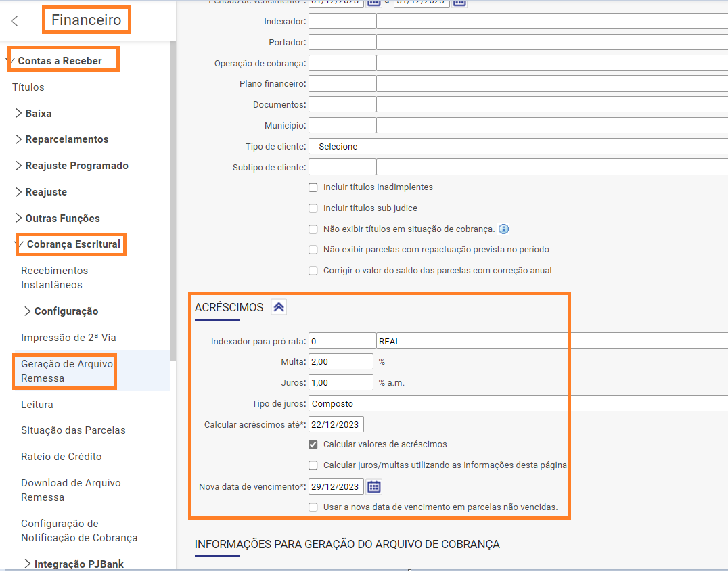This screenshot has width=728, height=571.
Task: Click the Documentos code field
Action: (342, 104)
